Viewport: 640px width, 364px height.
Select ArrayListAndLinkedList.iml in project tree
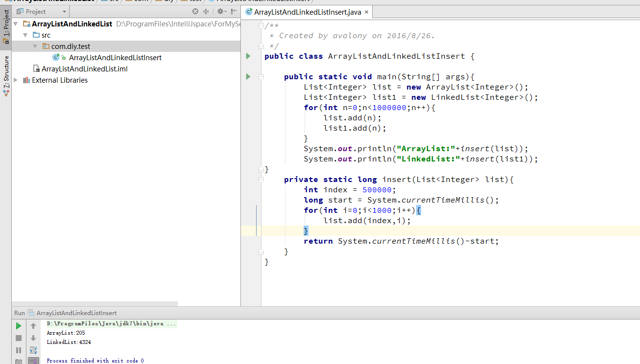84,69
